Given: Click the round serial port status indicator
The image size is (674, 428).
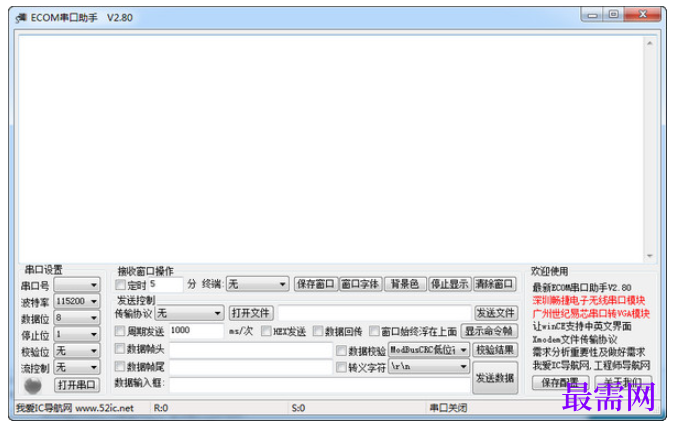Looking at the screenshot, I should click(33, 385).
